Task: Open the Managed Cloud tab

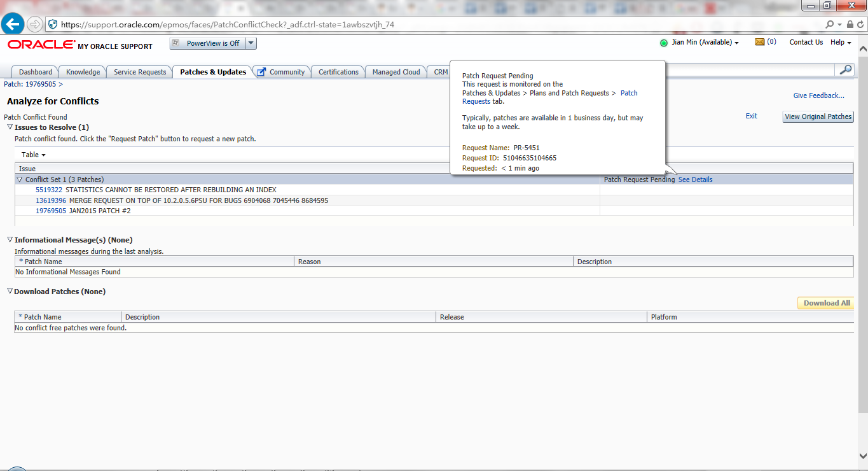Action: point(396,72)
